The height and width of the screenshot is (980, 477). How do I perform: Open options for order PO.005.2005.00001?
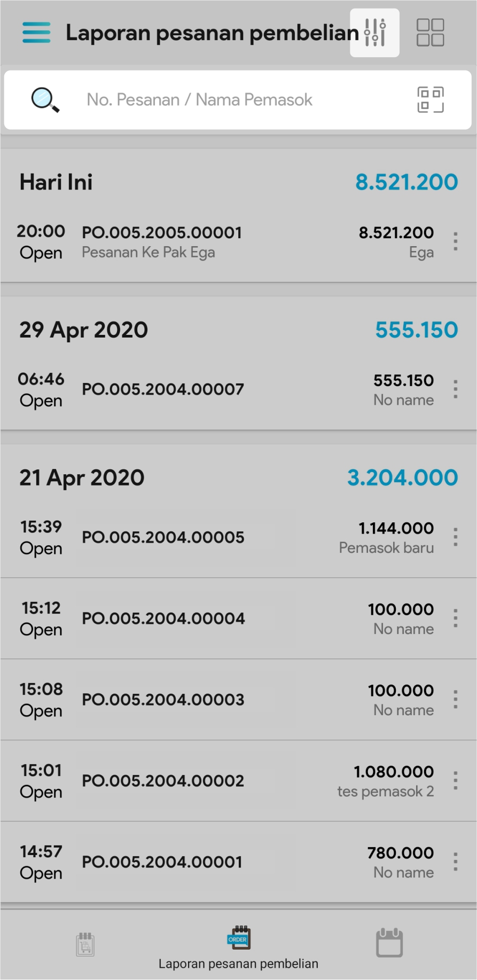tap(455, 242)
